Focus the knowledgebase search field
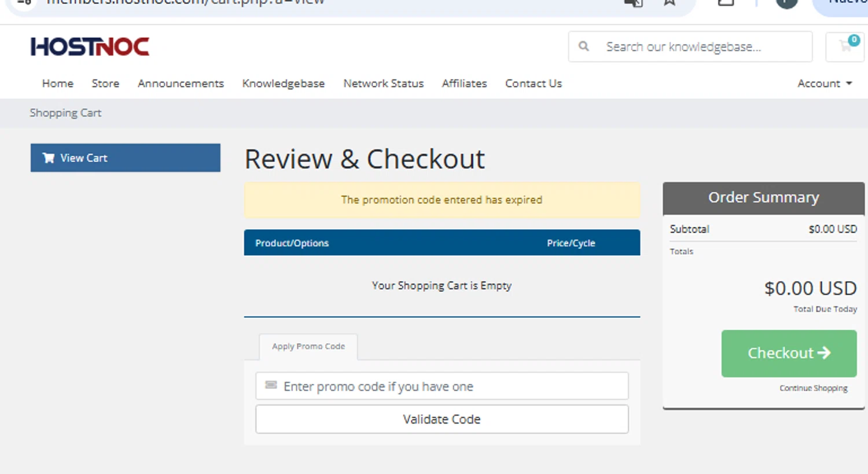The image size is (868, 474). pyautogui.click(x=690, y=46)
